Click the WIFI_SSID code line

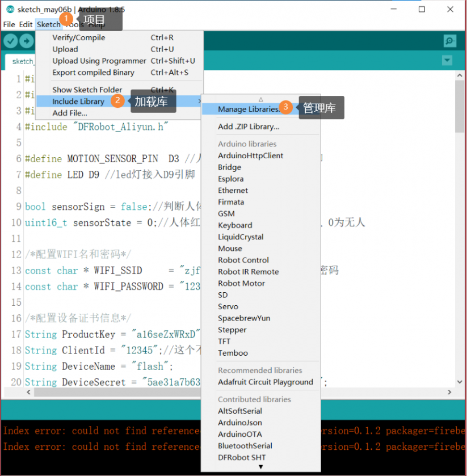coord(112,270)
